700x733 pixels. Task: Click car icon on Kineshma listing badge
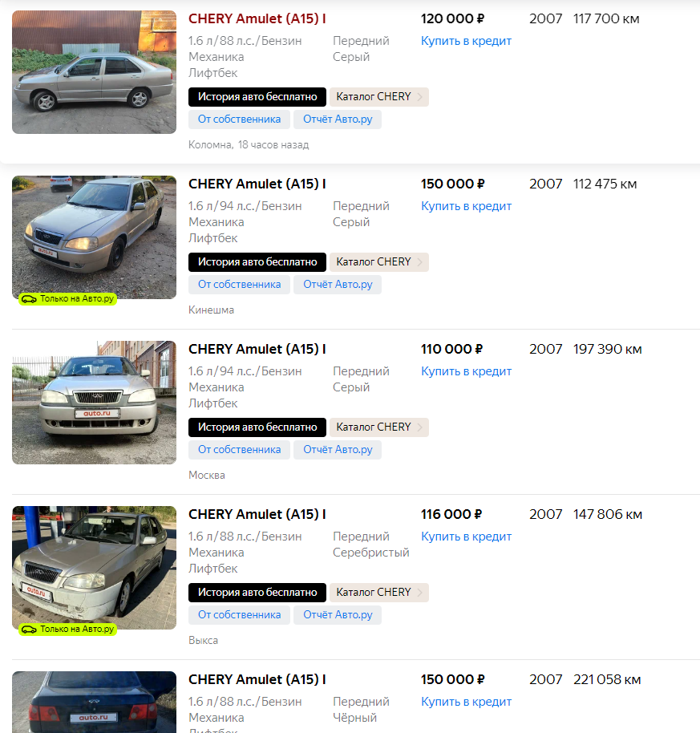pos(29,299)
